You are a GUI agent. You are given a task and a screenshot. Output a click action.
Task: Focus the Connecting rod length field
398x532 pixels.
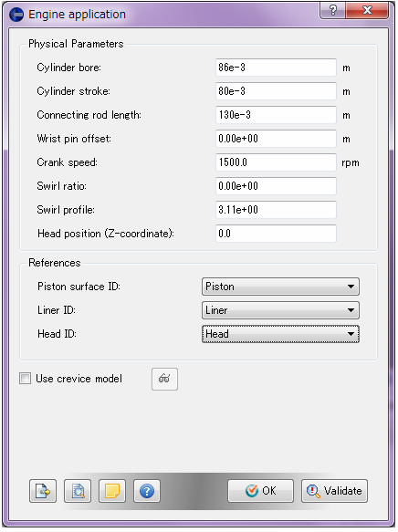(x=276, y=115)
